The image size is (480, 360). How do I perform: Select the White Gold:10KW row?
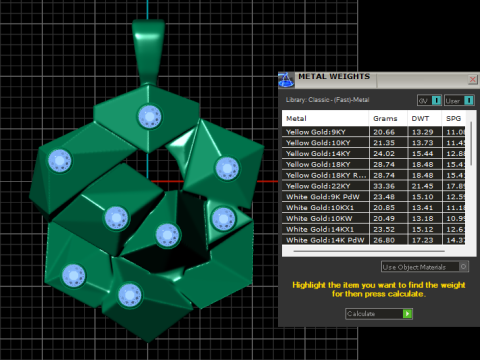tap(374, 218)
